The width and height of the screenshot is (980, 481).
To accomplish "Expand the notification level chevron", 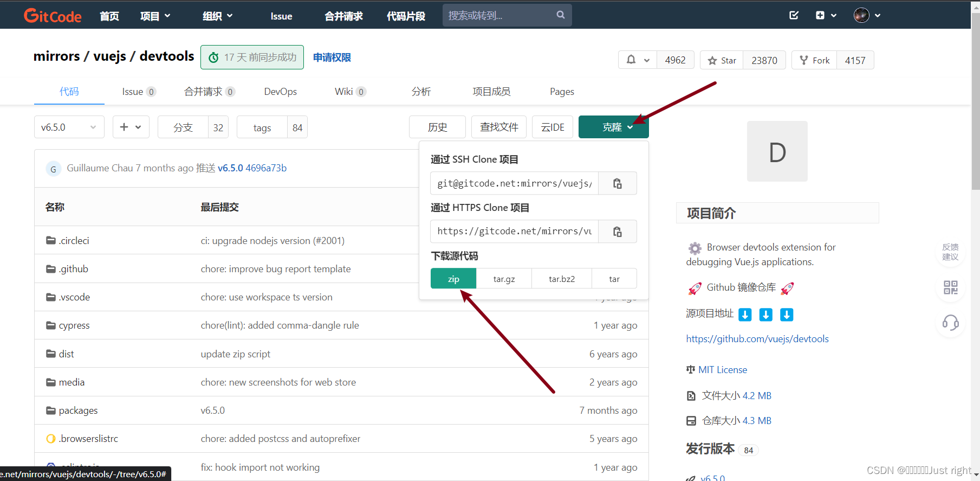I will tap(647, 60).
